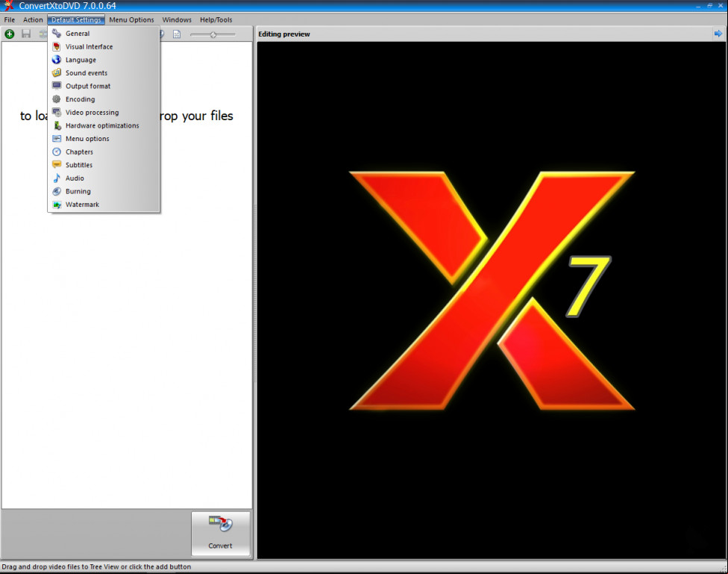Click the ConvertXtoDVD app icon in title bar
Screen dimensions: 728x574
(8, 6)
